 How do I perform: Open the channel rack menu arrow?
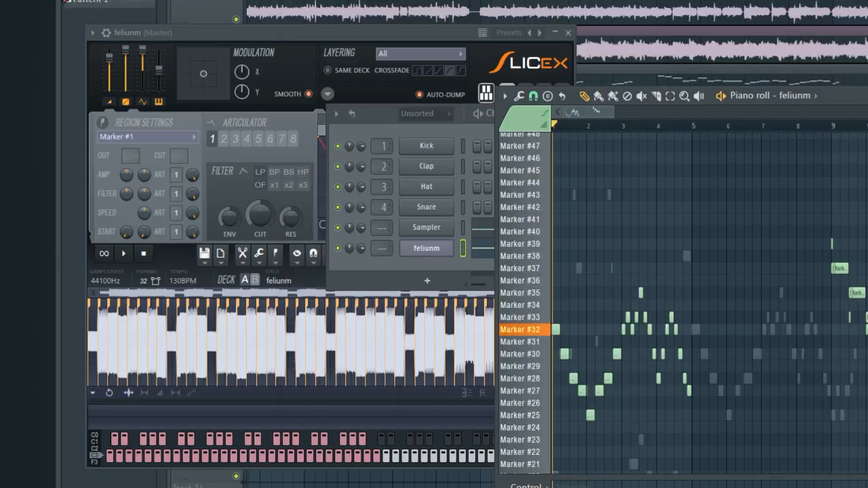tap(336, 114)
